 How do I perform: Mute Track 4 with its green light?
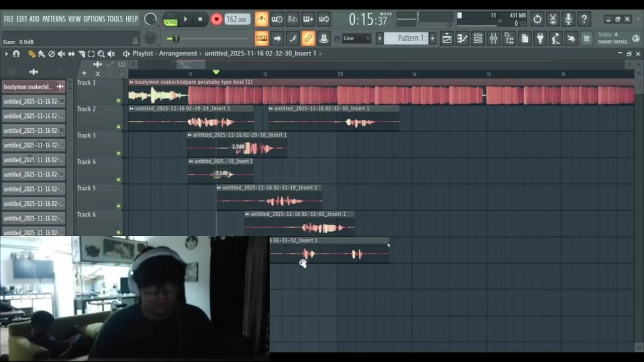click(x=119, y=179)
